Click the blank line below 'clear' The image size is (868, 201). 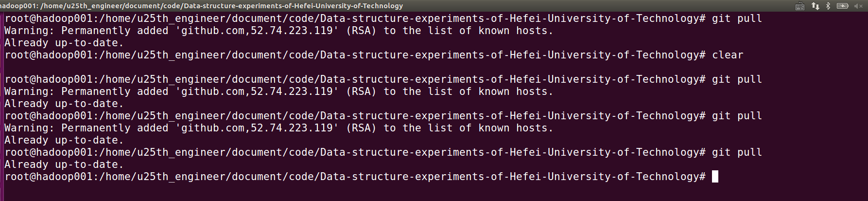pos(434,67)
